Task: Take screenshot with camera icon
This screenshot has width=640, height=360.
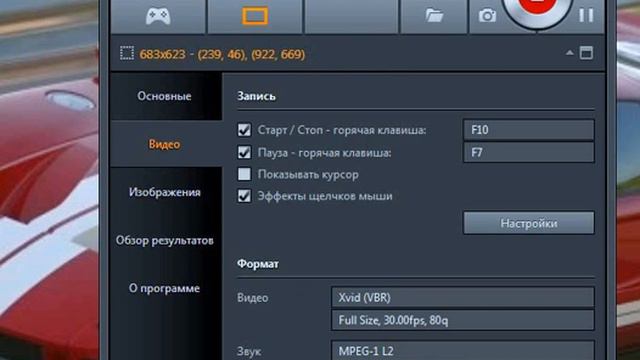Action: [487, 16]
